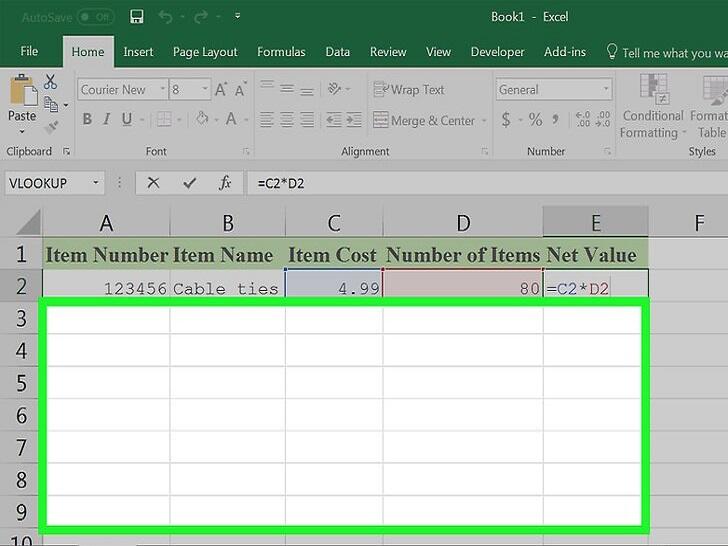The image size is (728, 546).
Task: Click the Save floppy disk icon
Action: click(136, 17)
